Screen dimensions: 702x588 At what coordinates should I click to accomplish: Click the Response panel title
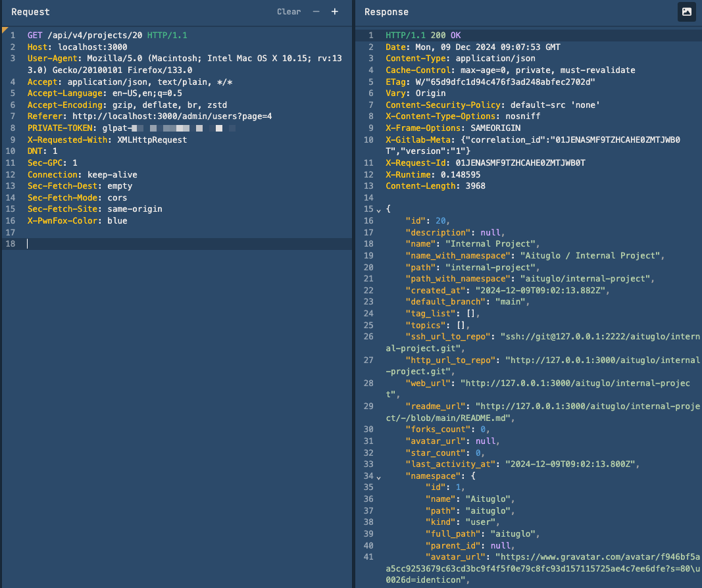pyautogui.click(x=386, y=12)
